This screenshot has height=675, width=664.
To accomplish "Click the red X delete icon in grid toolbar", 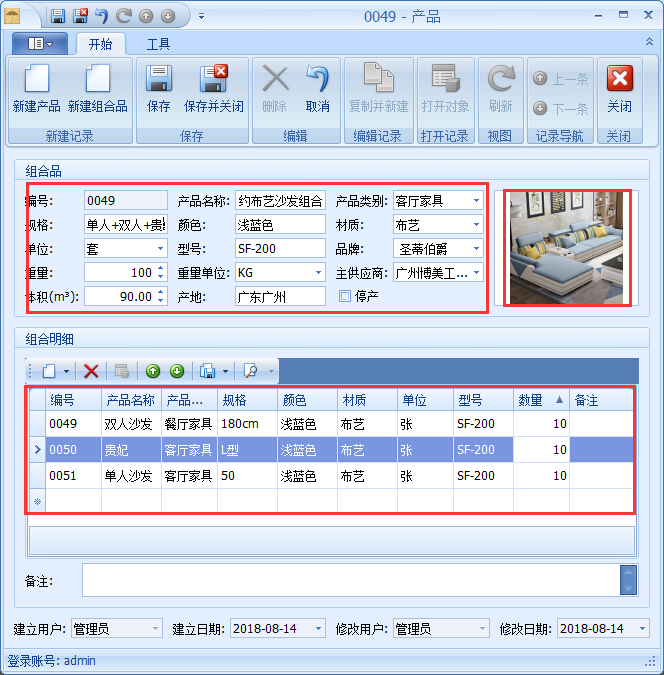I will pyautogui.click(x=91, y=371).
